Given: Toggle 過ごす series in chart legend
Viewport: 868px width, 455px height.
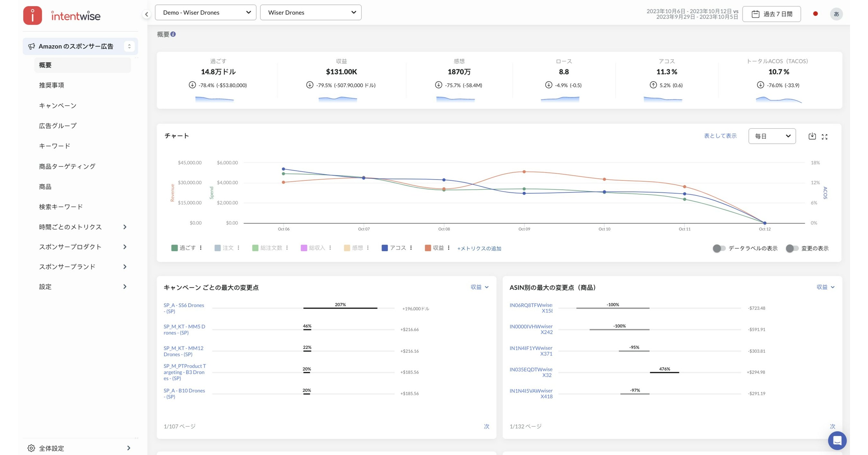Looking at the screenshot, I should coord(184,248).
